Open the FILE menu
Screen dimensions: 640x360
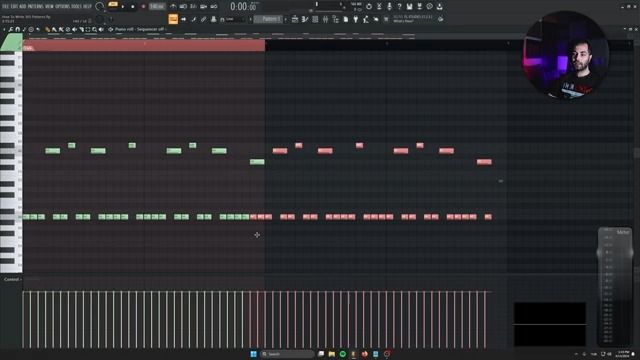(5, 7)
